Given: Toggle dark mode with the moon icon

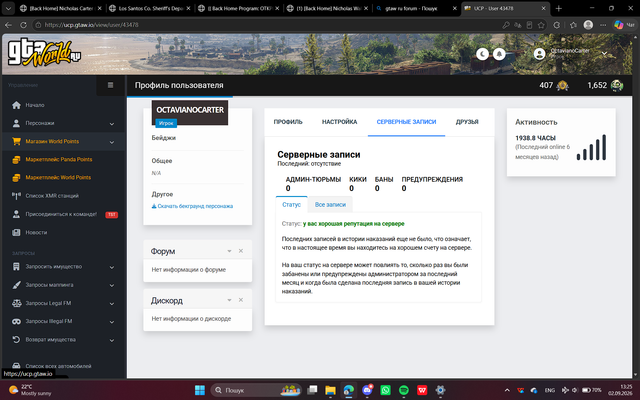Looking at the screenshot, I should click(482, 54).
